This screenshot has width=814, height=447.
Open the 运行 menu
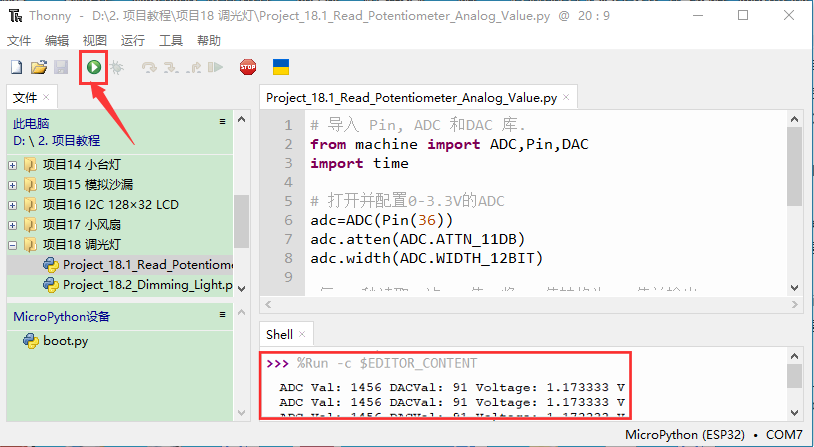coord(132,40)
